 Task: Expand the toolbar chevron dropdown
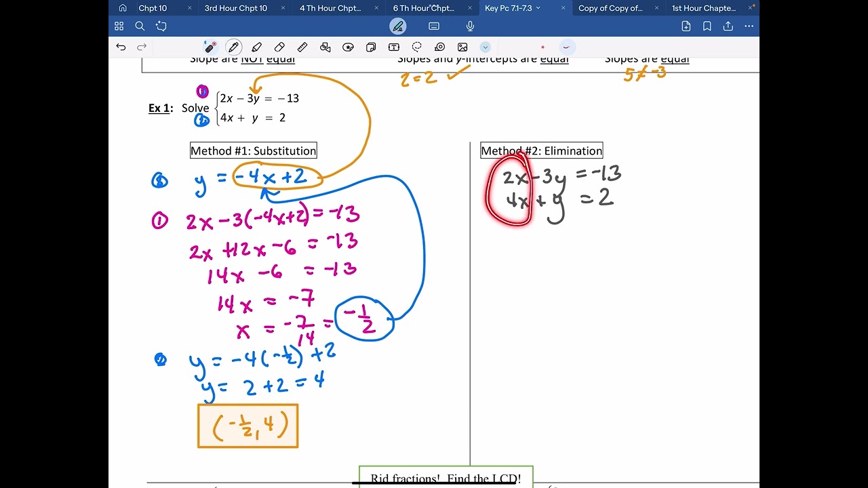[x=486, y=47]
